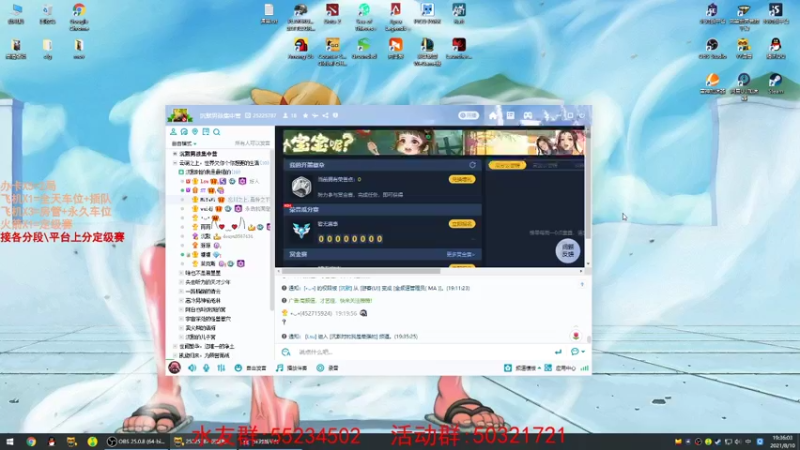The height and width of the screenshot is (450, 800).
Task: Open the audio mixer sliders icon in bottom toolbar
Action: (x=221, y=368)
